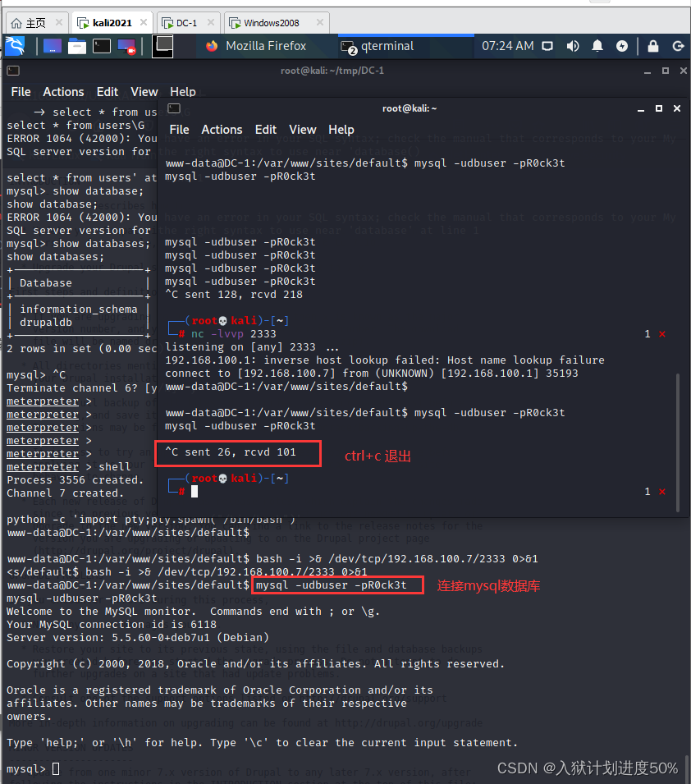Click the 'nc -lvvp 2333' command text
This screenshot has width=691, height=784.
coord(234,334)
